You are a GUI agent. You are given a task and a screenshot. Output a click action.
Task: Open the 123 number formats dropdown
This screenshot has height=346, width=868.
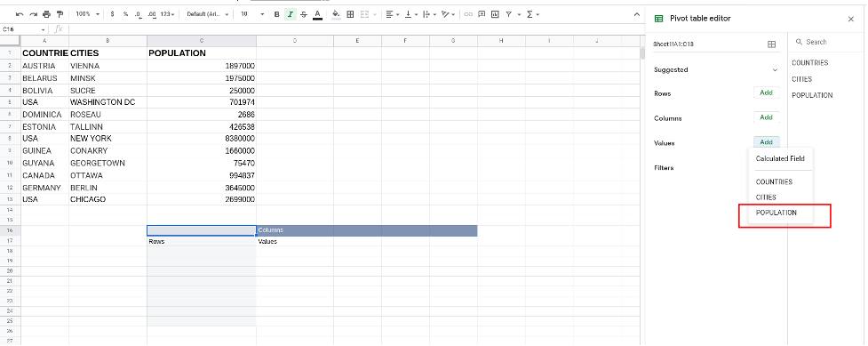(167, 14)
